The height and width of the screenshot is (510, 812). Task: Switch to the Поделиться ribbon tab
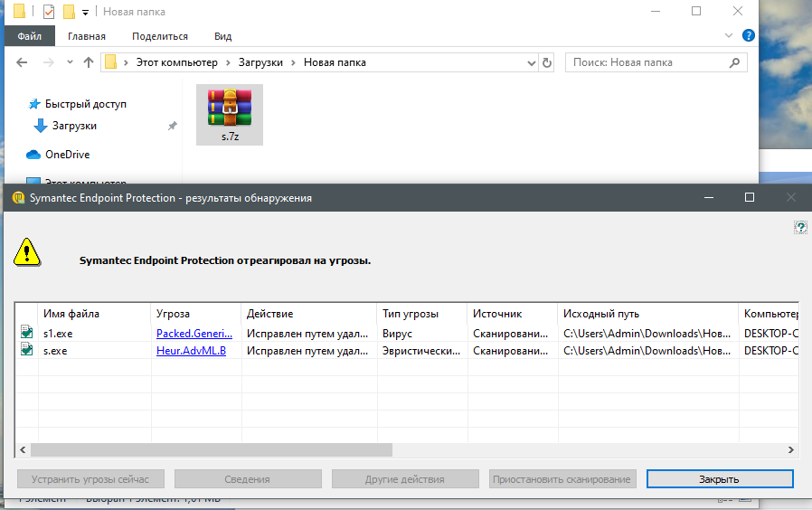click(x=160, y=36)
